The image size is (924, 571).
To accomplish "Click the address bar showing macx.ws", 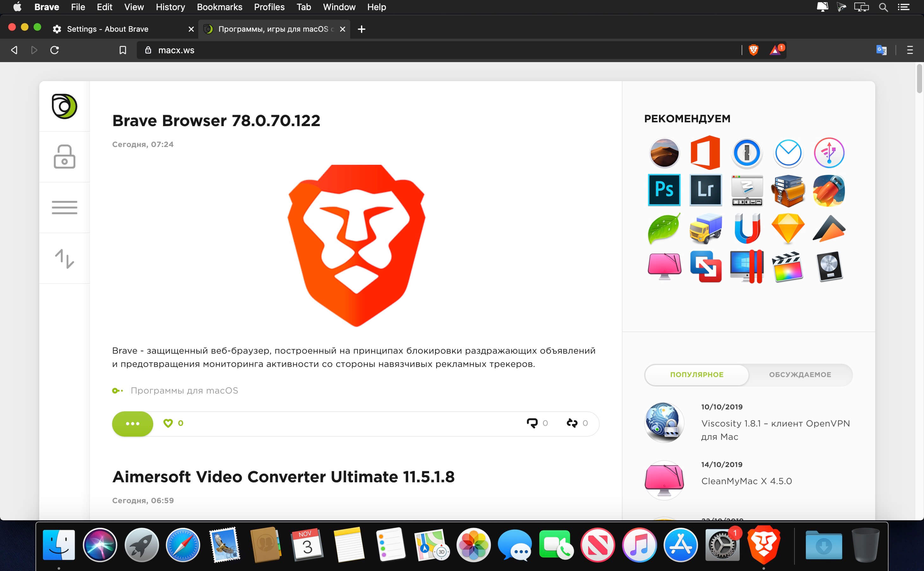I will (x=438, y=50).
